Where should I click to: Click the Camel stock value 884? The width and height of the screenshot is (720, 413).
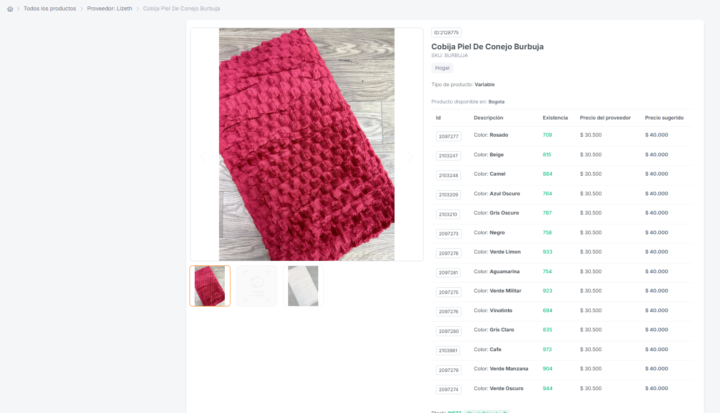point(547,174)
